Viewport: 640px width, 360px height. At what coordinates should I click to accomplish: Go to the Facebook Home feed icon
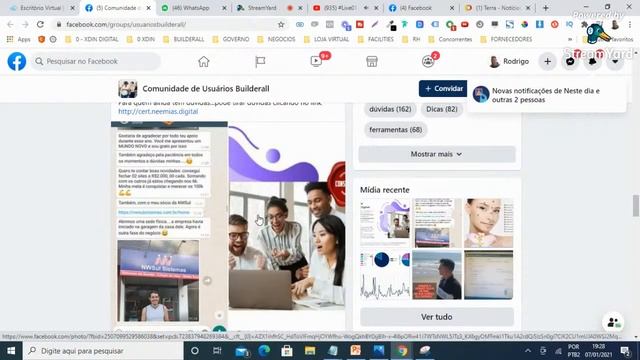coord(204,62)
